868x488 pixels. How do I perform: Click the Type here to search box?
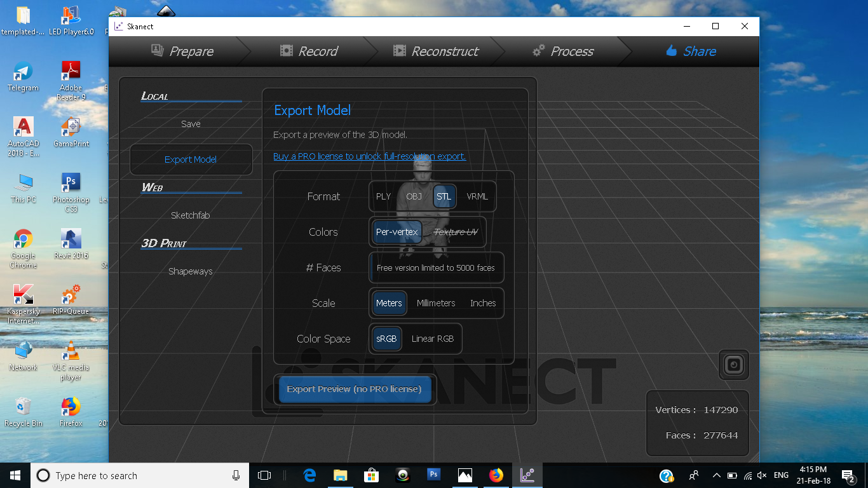(x=139, y=475)
